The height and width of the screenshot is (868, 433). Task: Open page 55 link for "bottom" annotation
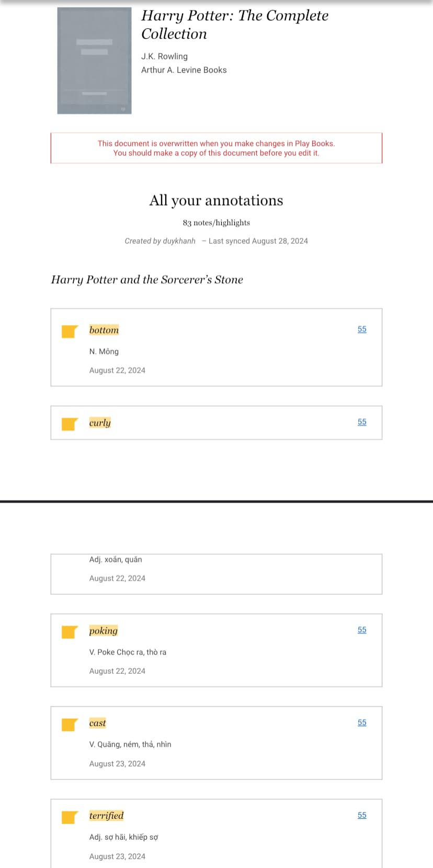pyautogui.click(x=362, y=329)
